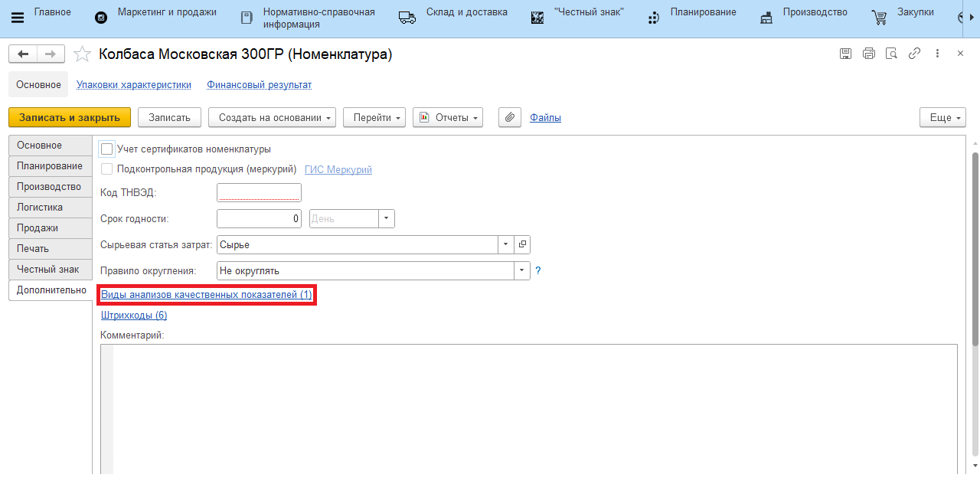Click the question mark help for Правило округления
The height and width of the screenshot is (481, 980).
538,270
